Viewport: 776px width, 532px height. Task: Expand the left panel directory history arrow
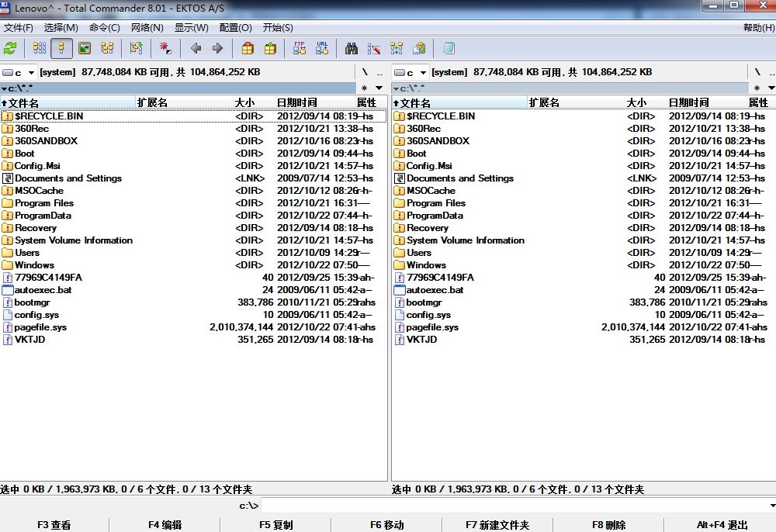tap(379, 88)
